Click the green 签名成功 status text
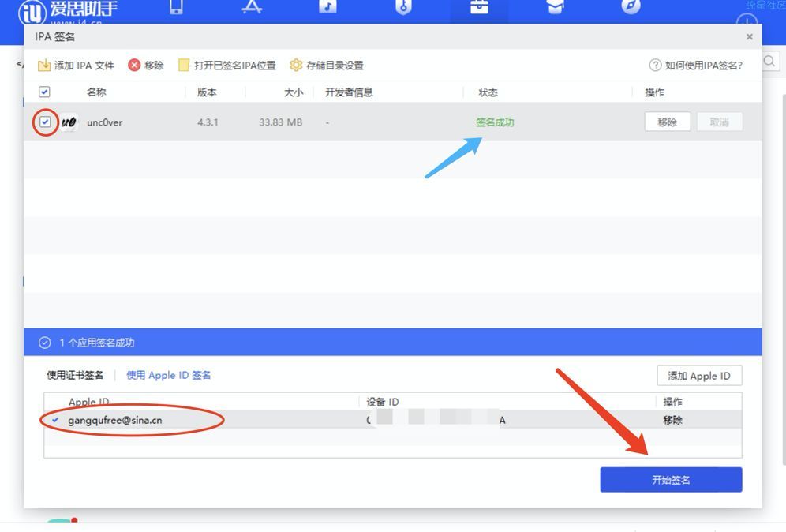The width and height of the screenshot is (786, 532). [x=495, y=122]
